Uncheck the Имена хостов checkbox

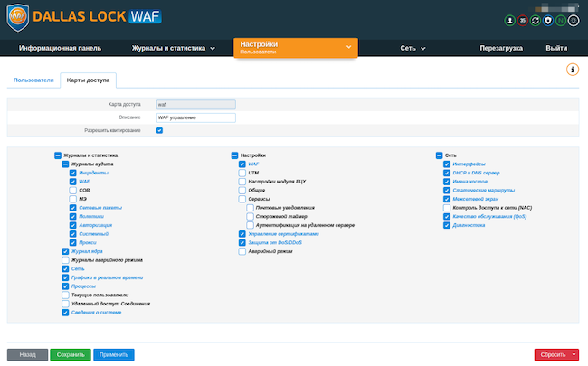click(x=447, y=182)
